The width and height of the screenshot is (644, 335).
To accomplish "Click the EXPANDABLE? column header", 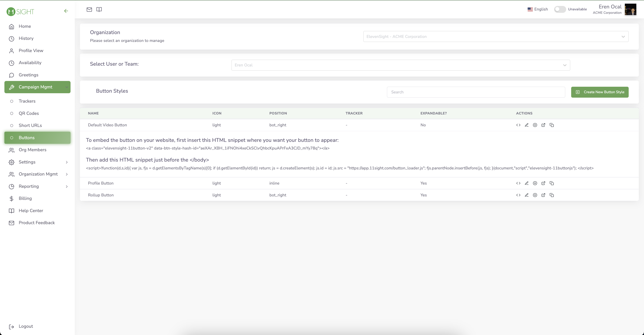I will coord(434,113).
